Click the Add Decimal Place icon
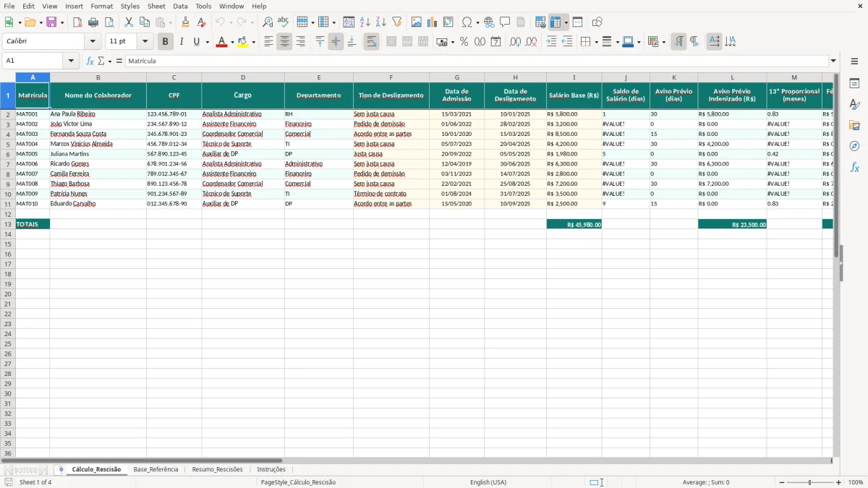This screenshot has height=488, width=868. 516,42
